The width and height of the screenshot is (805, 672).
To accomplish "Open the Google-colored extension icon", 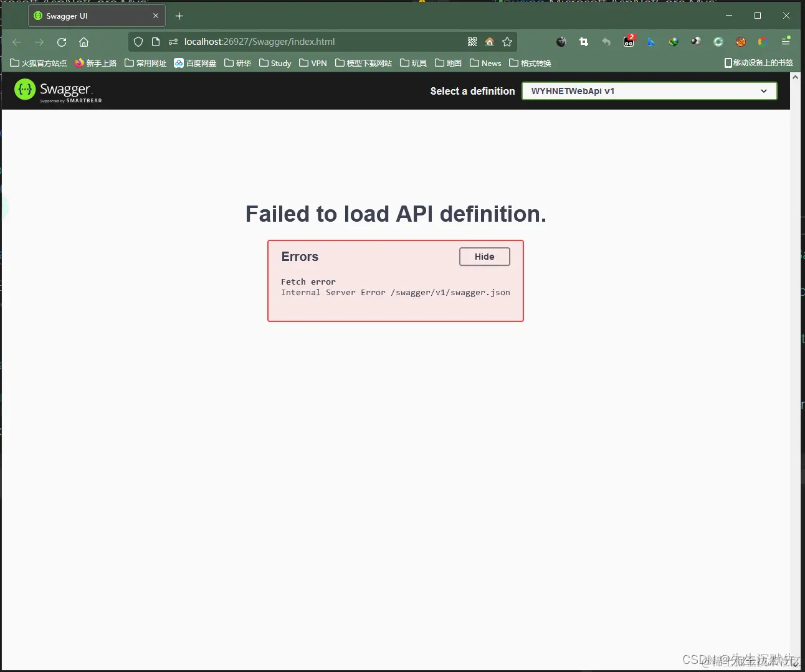I will (763, 42).
